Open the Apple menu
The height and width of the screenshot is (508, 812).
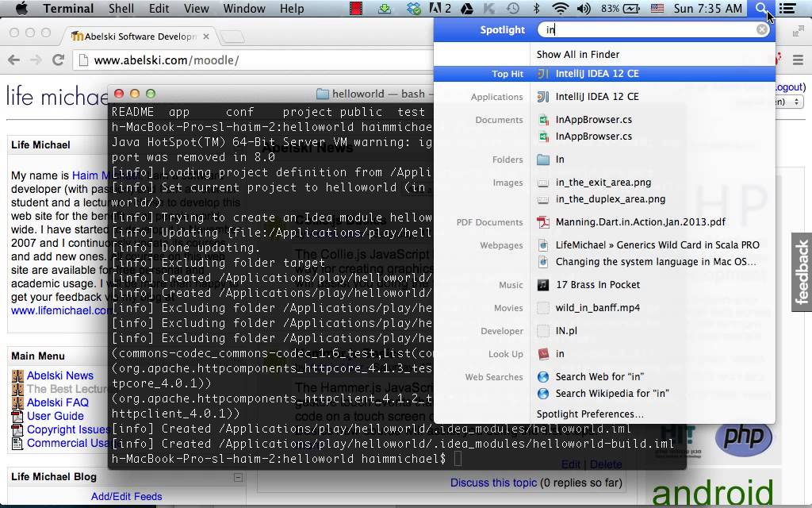click(21, 8)
